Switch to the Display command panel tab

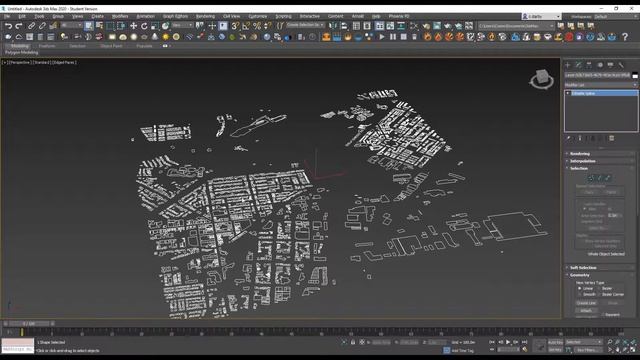point(611,65)
